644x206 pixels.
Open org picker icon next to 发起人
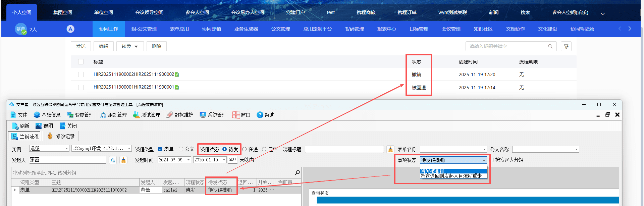coord(113,160)
